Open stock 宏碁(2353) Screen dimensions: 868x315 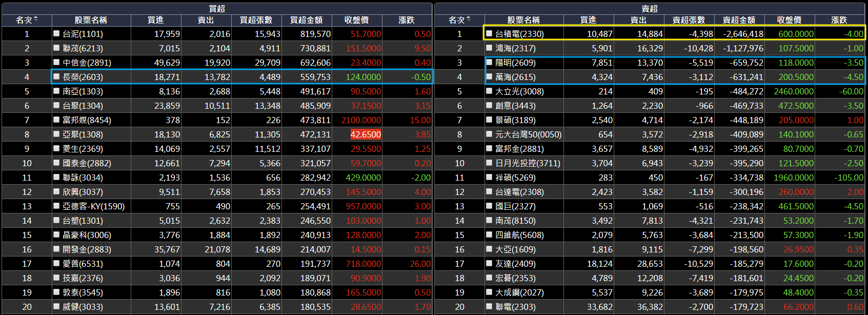pos(515,278)
